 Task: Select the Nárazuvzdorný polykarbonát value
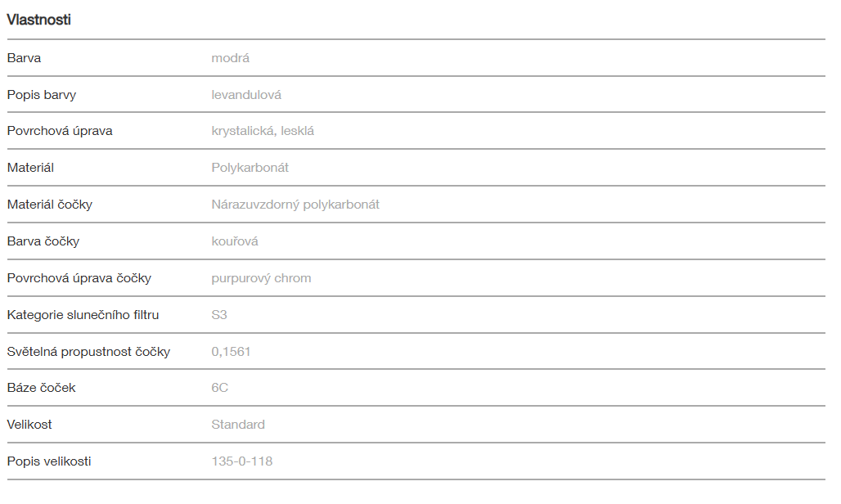click(x=295, y=205)
